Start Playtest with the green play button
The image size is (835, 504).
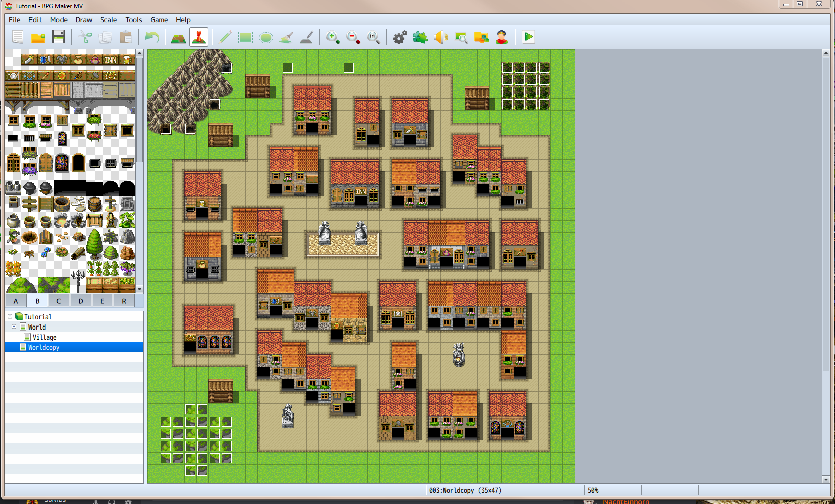tap(528, 37)
